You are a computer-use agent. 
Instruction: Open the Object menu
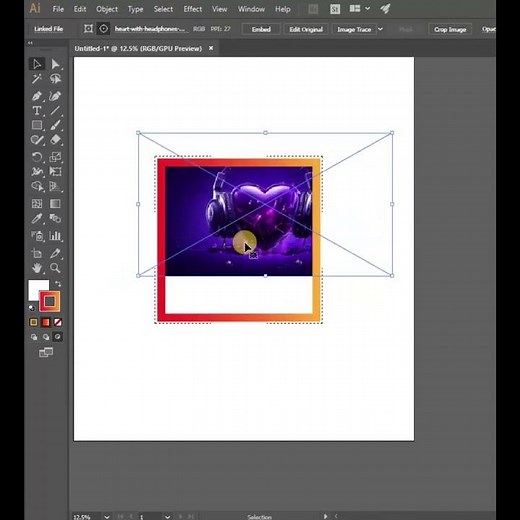click(x=107, y=9)
